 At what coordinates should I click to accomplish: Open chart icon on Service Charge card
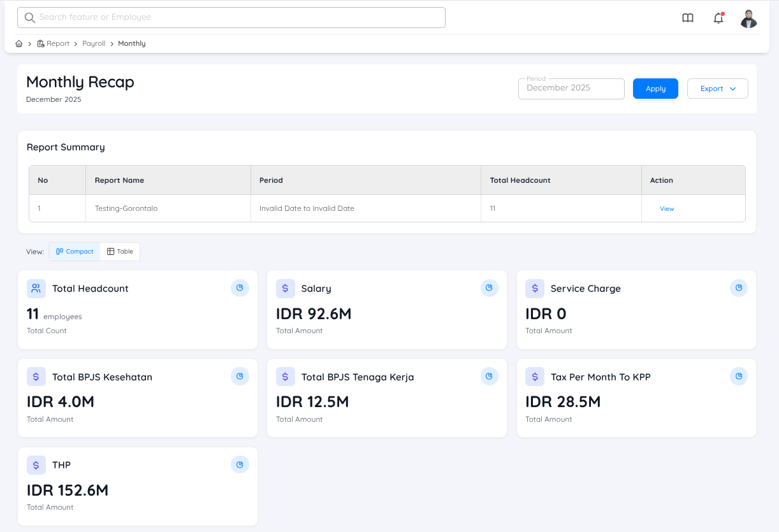click(738, 288)
